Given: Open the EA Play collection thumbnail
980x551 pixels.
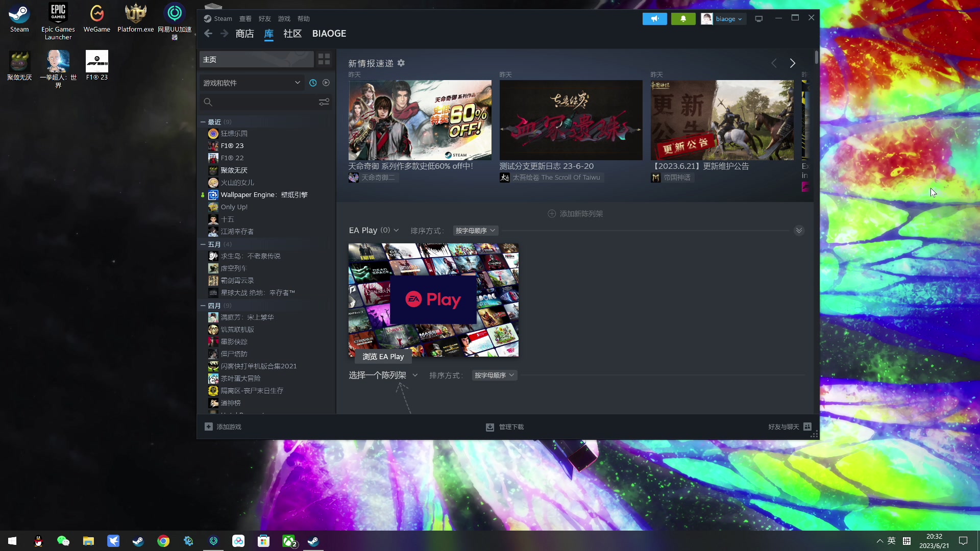Looking at the screenshot, I should [x=433, y=300].
